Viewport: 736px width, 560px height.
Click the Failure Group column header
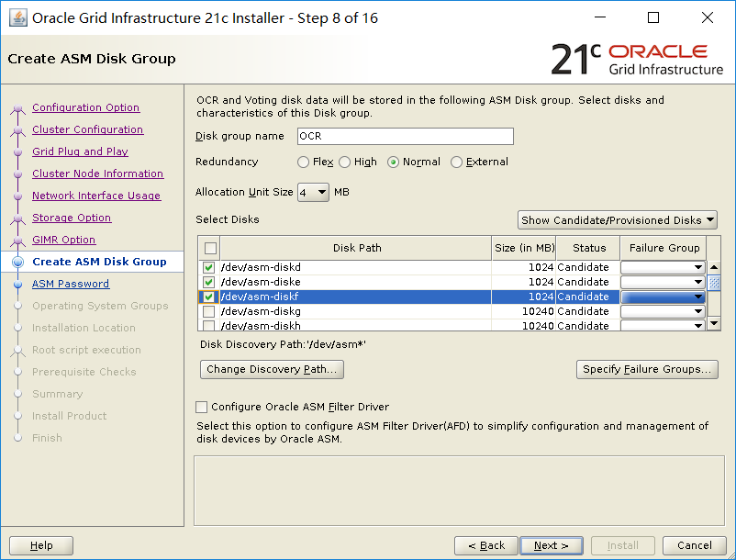tap(664, 248)
